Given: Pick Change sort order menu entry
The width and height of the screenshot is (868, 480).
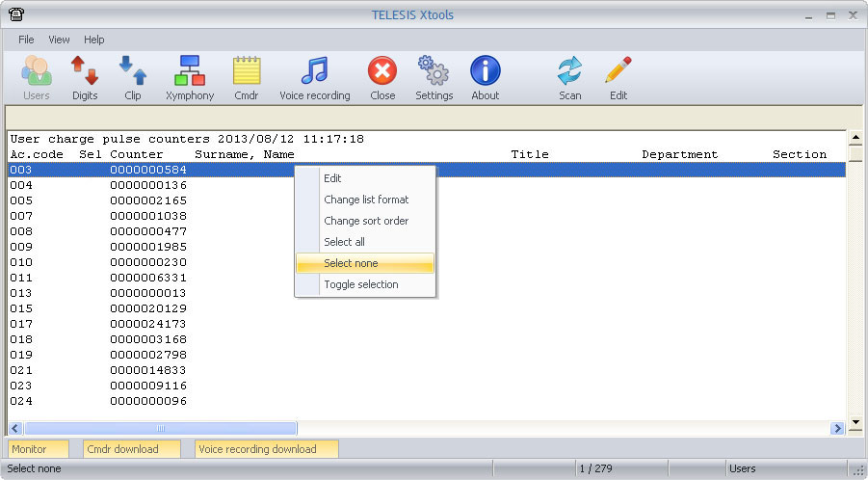Looking at the screenshot, I should pos(365,221).
